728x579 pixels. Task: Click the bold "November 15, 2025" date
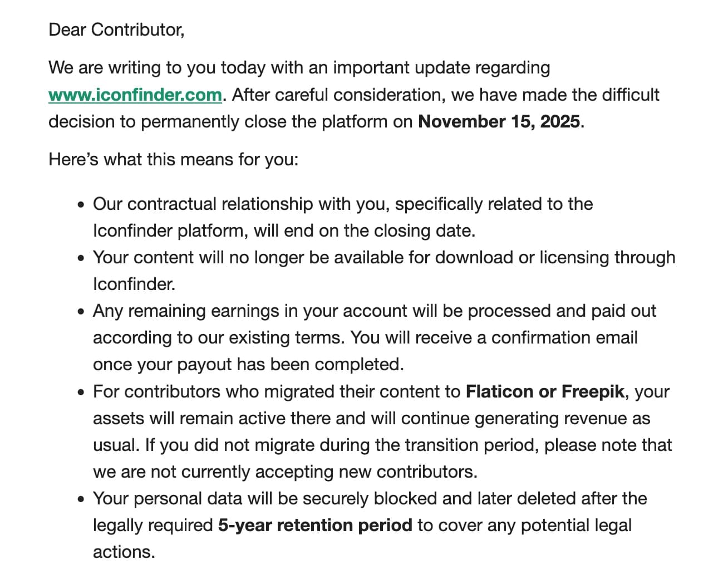(x=499, y=121)
